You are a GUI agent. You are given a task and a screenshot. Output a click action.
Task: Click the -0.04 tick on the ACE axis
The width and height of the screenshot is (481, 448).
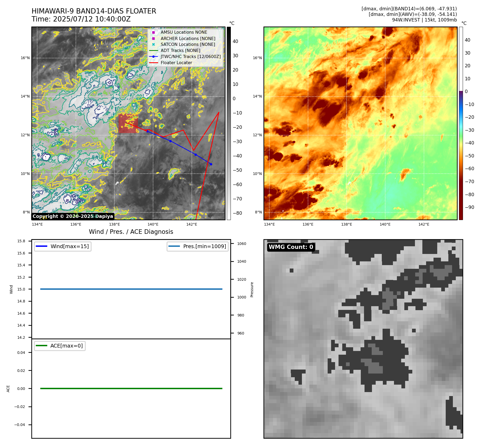click(x=20, y=425)
